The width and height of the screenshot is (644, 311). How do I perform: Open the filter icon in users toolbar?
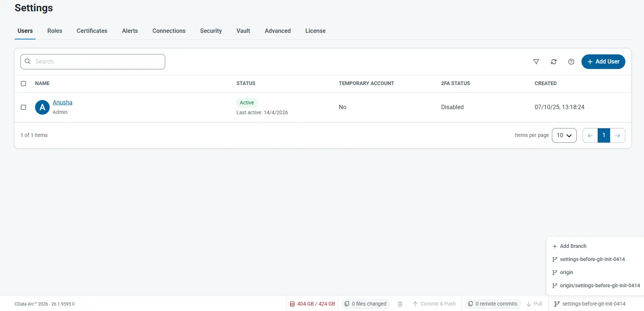(536, 62)
